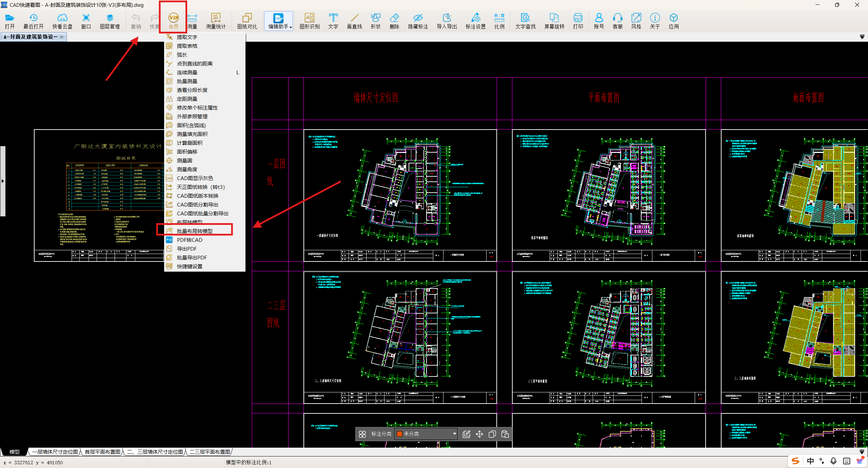Select PDF转CAD menu item
Screen dimensions: 868x468
tap(205, 240)
